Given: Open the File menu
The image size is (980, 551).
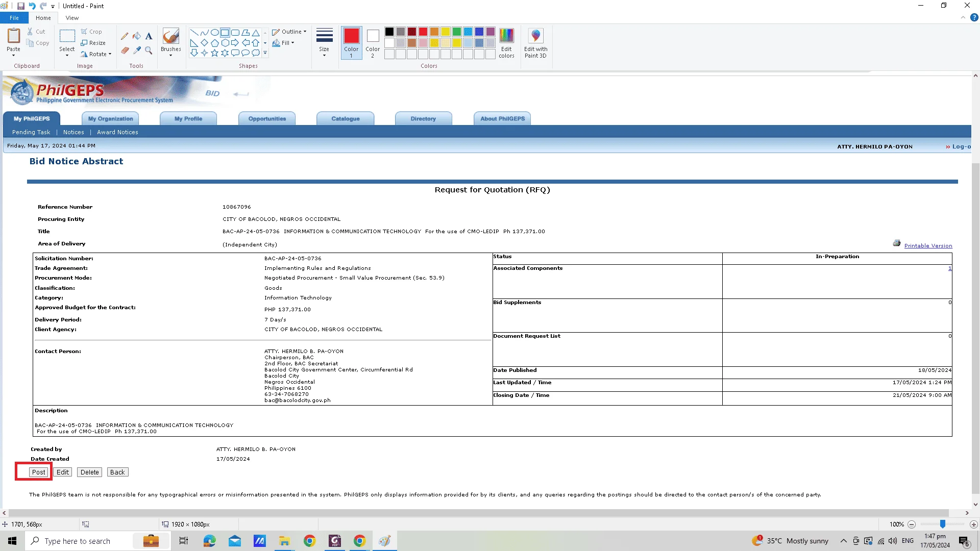Looking at the screenshot, I should point(14,18).
